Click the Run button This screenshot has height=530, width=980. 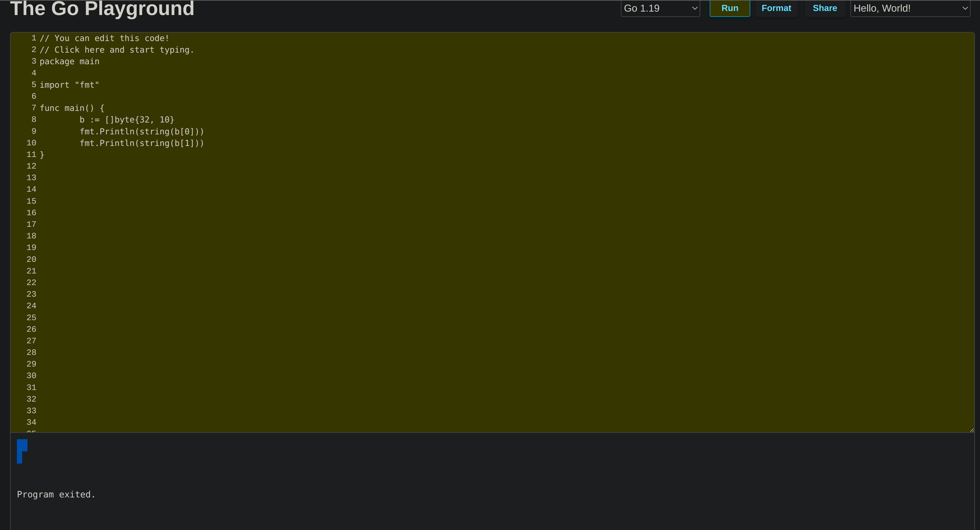tap(729, 8)
